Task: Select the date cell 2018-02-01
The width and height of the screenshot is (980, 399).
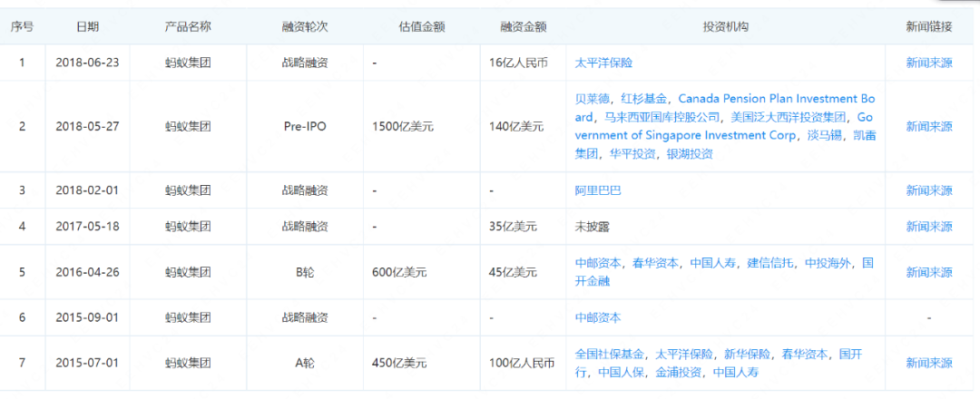Action: click(x=87, y=190)
